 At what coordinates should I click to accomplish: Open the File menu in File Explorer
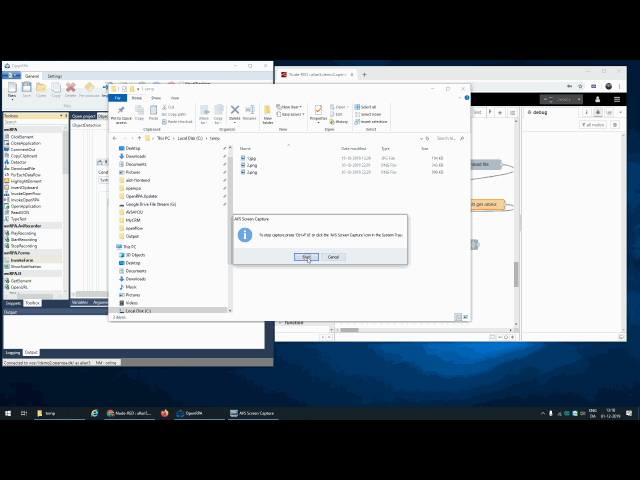click(x=118, y=98)
